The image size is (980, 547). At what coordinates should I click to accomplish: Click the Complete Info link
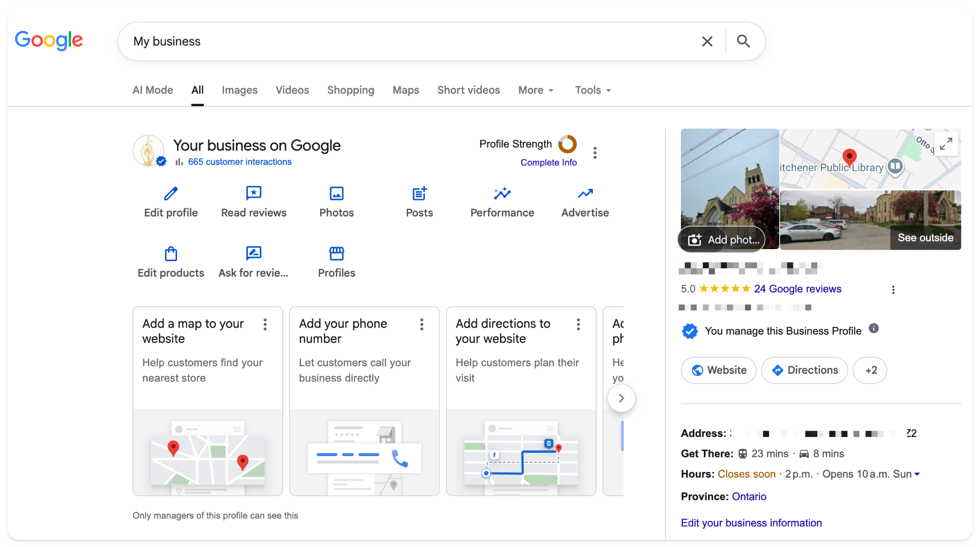click(x=548, y=163)
